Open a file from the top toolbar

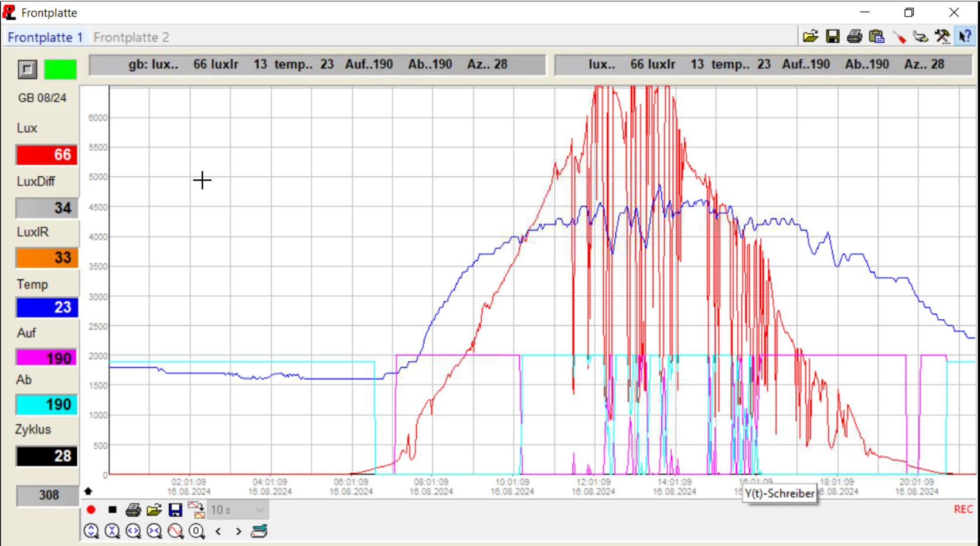click(810, 36)
